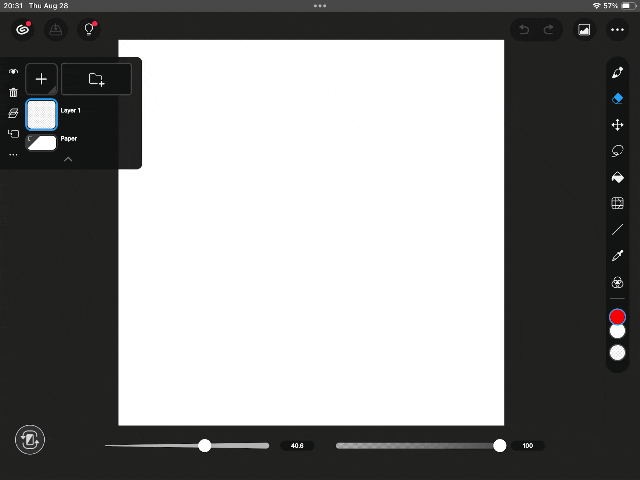Click the Layer 1 name label
Screen dimensions: 640x480
[x=71, y=111]
